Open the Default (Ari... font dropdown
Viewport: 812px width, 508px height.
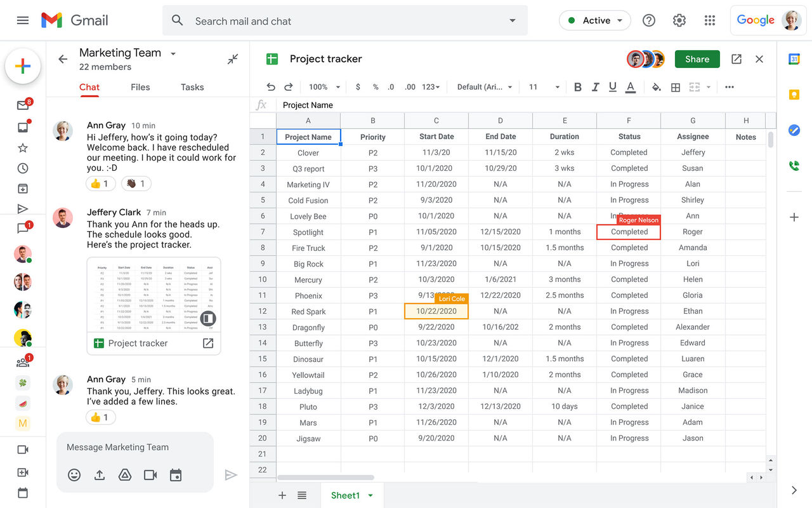click(x=485, y=87)
